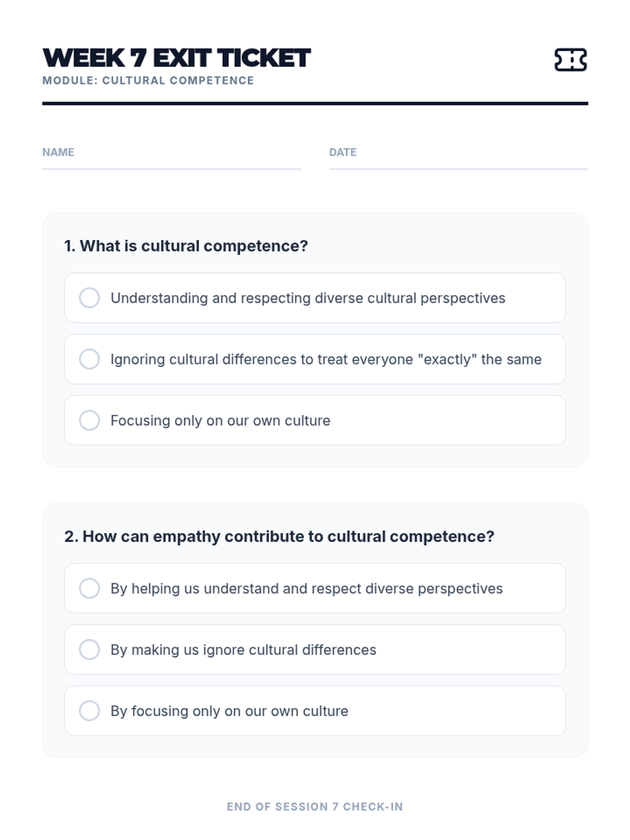The height and width of the screenshot is (840, 630).
Task: Click the "By making us ignore cultural differences" text
Action: 243,650
